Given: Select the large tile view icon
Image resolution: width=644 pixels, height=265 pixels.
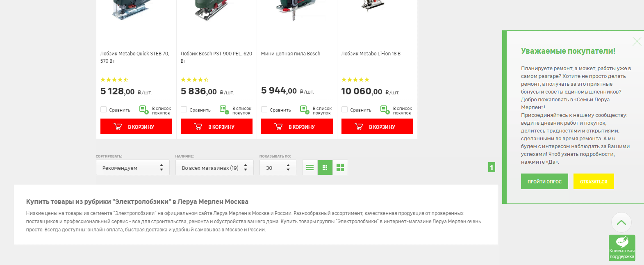Looking at the screenshot, I should click(340, 167).
